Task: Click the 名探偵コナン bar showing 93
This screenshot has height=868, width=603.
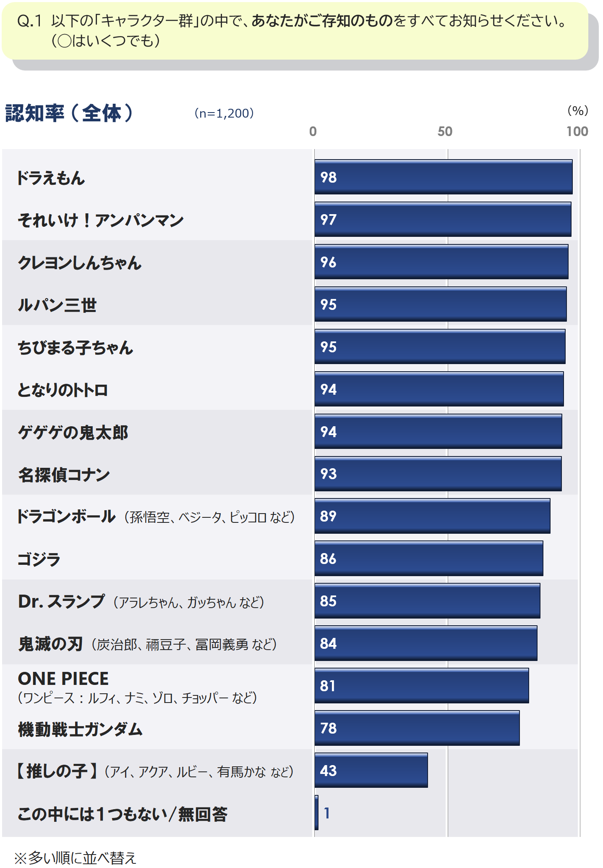Action: coord(438,474)
